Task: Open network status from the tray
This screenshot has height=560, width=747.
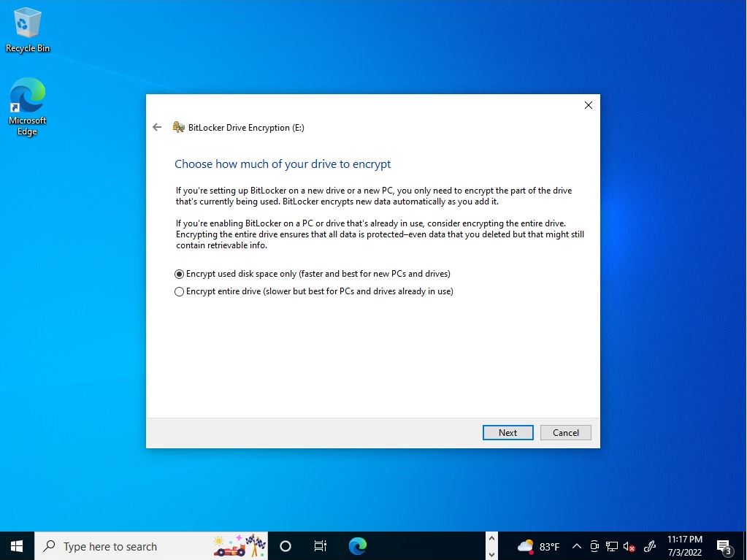Action: (x=612, y=546)
